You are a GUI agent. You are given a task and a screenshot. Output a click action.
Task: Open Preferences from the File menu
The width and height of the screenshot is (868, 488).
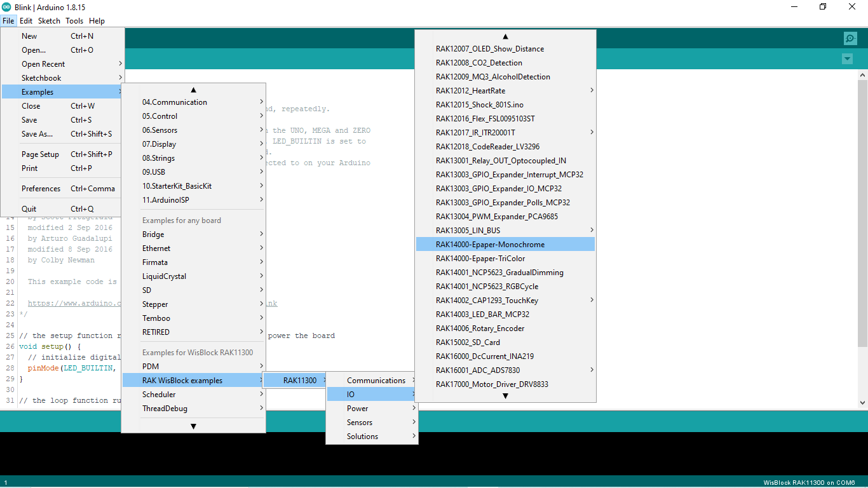[x=62, y=189]
